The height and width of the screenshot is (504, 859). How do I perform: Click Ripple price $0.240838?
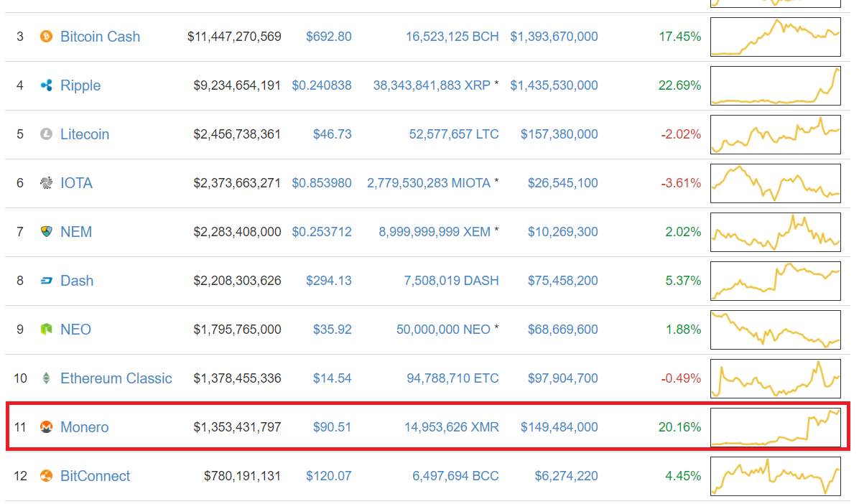click(x=322, y=85)
